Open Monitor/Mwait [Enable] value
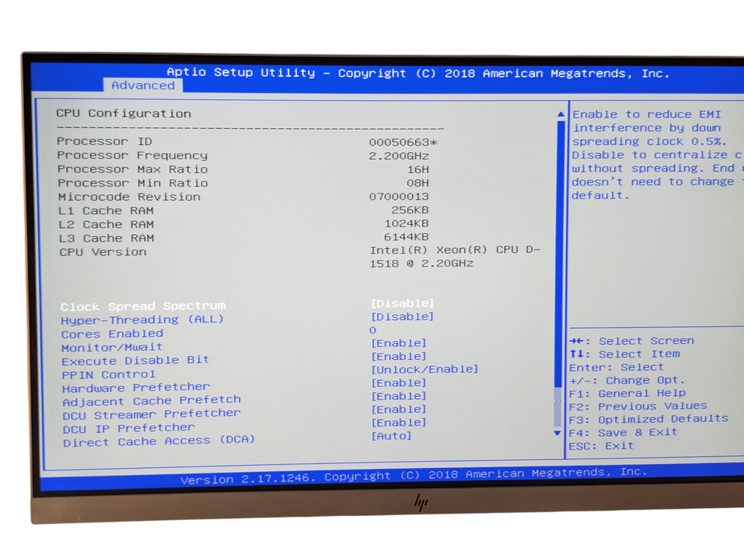This screenshot has height=560, width=744. [398, 343]
